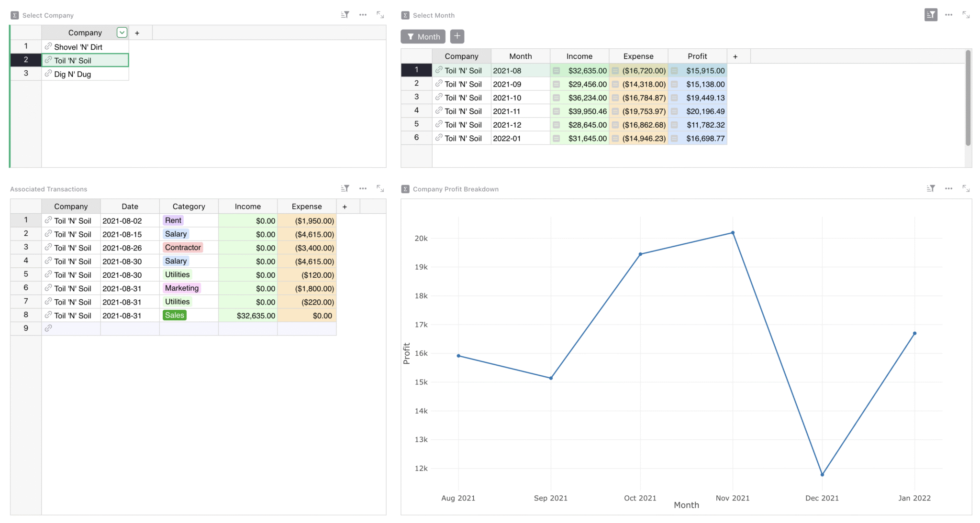The image size is (980, 523).
Task: Add a column to Associated Transactions with plus
Action: coord(345,206)
